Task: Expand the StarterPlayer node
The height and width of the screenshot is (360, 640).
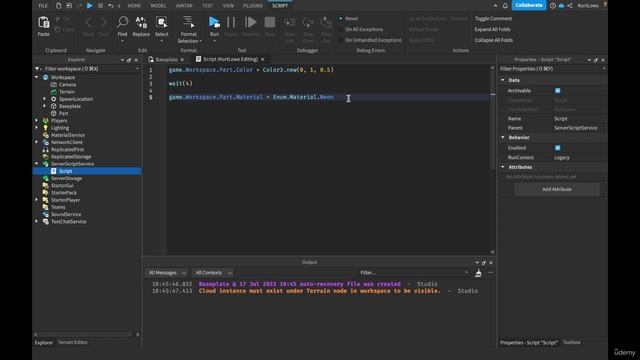Action: [37, 200]
